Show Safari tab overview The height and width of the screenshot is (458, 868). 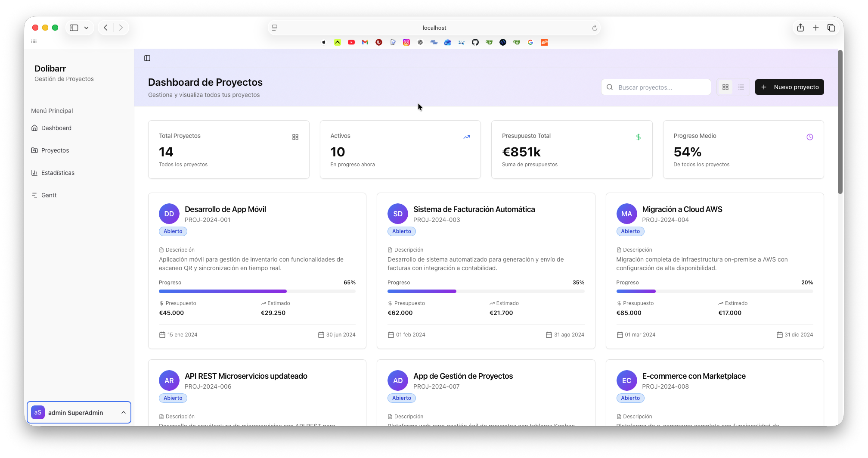[831, 28]
